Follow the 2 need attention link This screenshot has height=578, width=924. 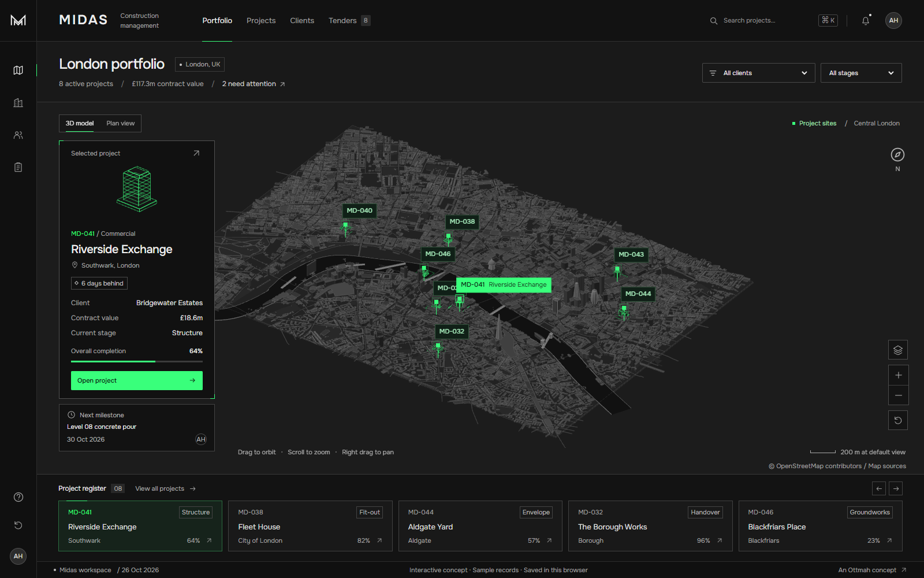pyautogui.click(x=254, y=84)
